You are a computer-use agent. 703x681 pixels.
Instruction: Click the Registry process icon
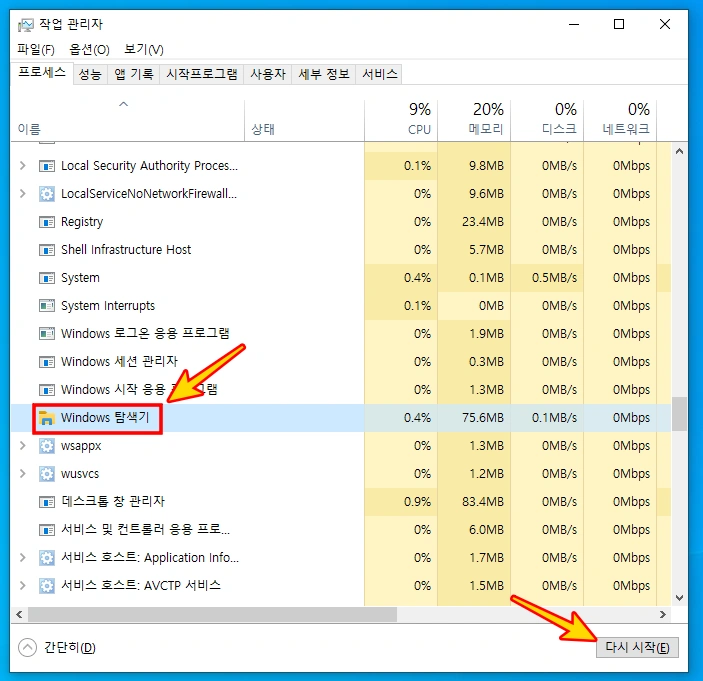[x=47, y=222]
